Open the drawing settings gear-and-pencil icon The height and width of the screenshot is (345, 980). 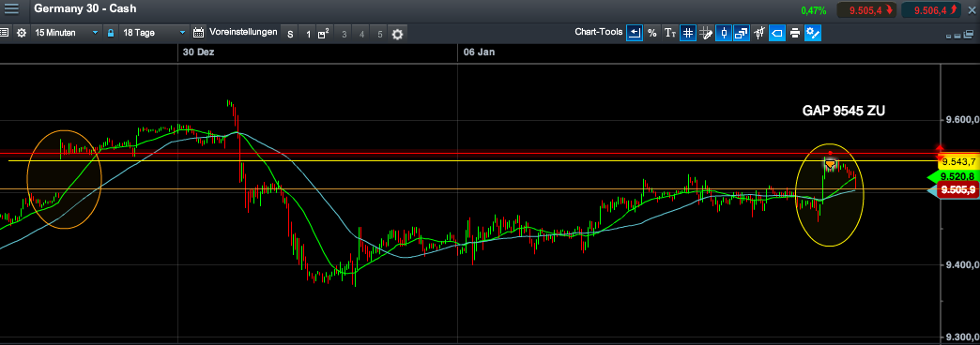coord(813,33)
